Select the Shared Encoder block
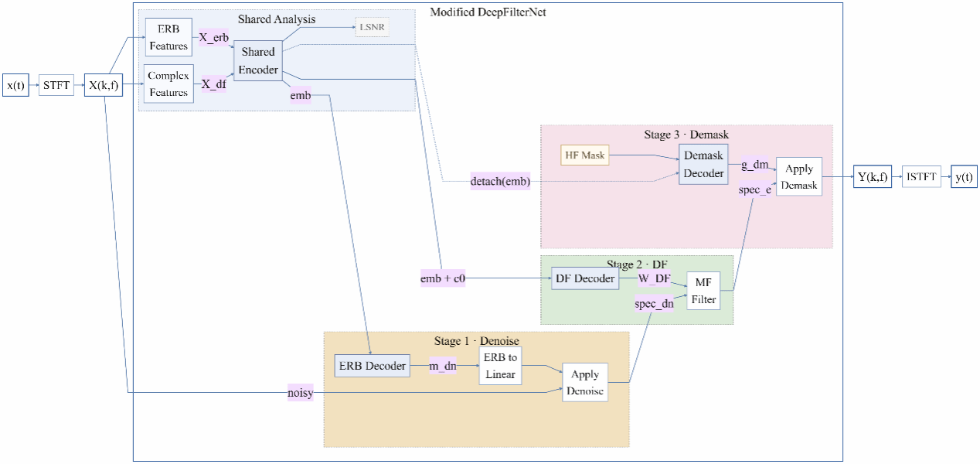980x464 pixels. click(x=258, y=61)
